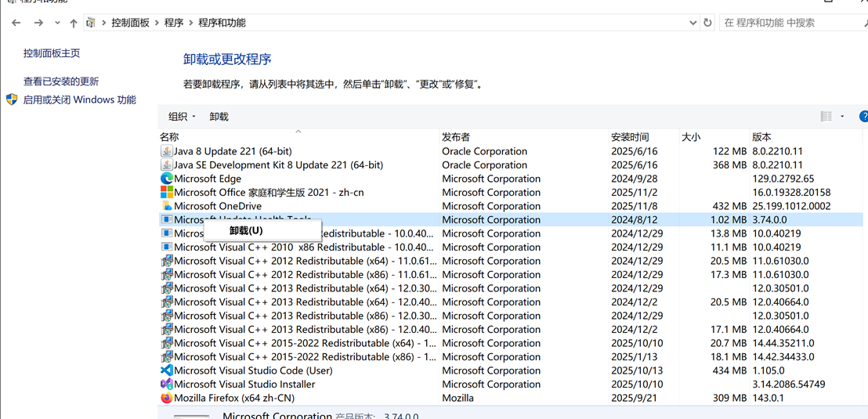
Task: Click Mozilla publisher cell
Action: (458, 398)
